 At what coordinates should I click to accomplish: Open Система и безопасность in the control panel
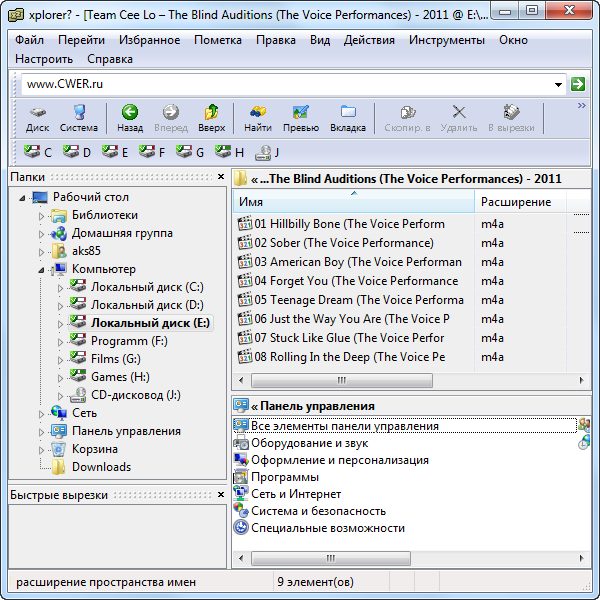coord(318,511)
